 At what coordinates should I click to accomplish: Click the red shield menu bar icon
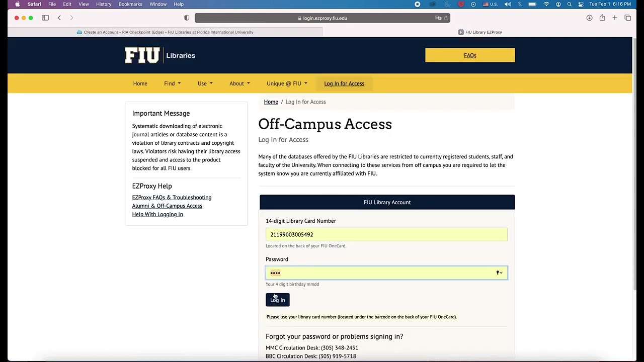(461, 4)
